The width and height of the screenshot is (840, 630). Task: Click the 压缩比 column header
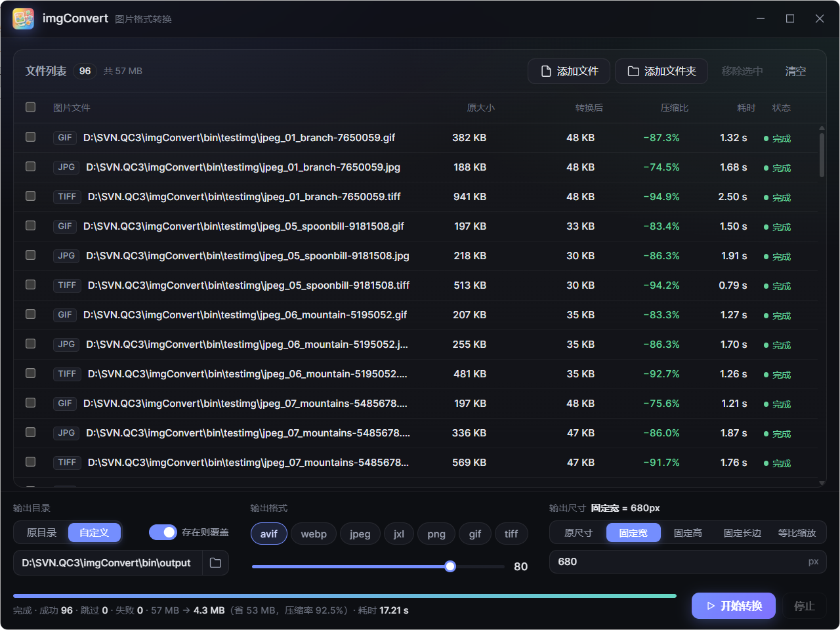674,108
